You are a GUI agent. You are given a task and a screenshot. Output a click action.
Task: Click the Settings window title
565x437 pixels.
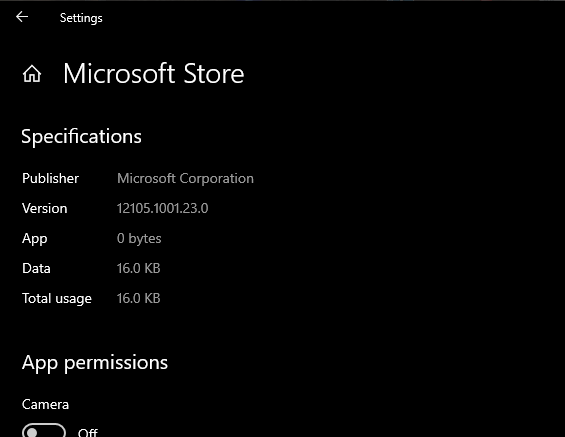pos(81,18)
